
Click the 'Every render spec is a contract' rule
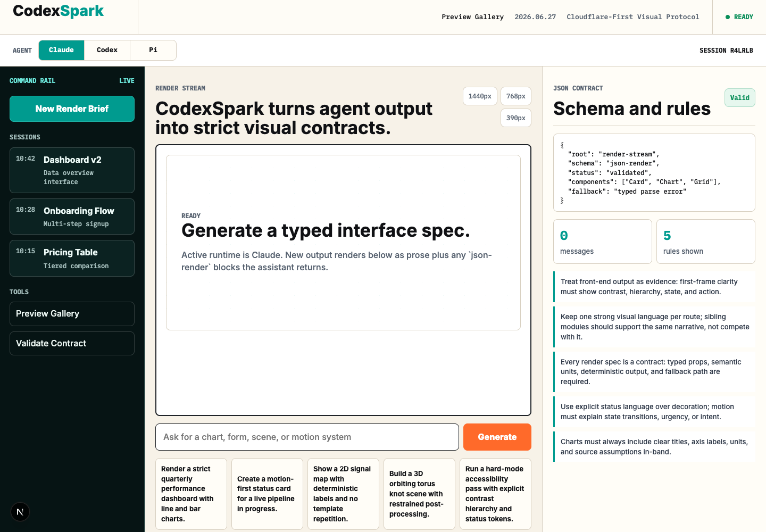654,372
